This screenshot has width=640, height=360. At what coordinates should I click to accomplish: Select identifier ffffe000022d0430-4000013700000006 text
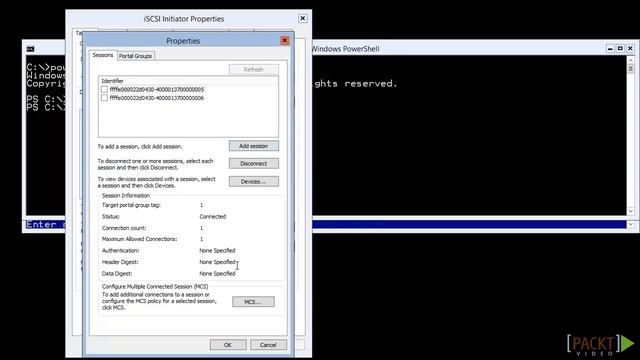tap(157, 98)
